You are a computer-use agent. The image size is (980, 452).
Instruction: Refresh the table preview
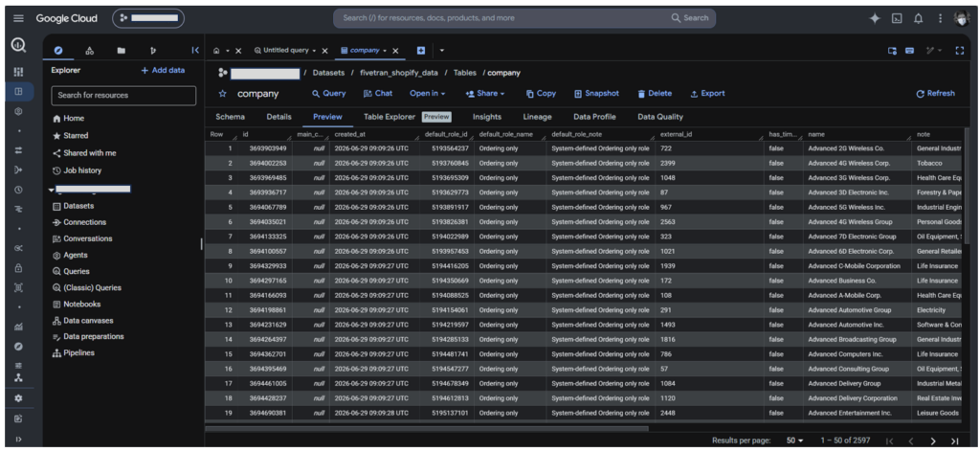tap(936, 93)
